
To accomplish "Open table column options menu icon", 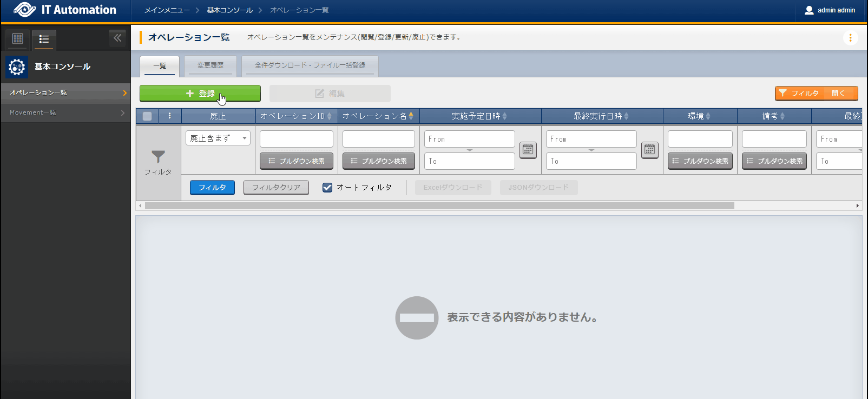I will [x=169, y=116].
